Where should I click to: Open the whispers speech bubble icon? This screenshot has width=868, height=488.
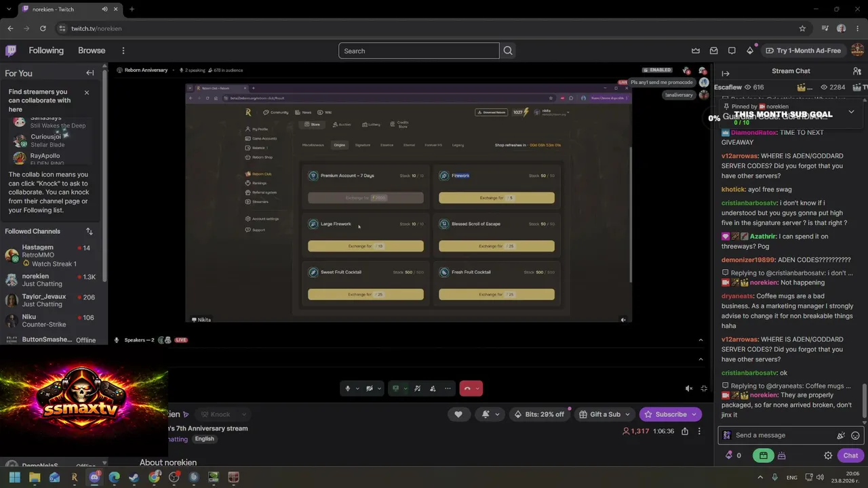[732, 51]
